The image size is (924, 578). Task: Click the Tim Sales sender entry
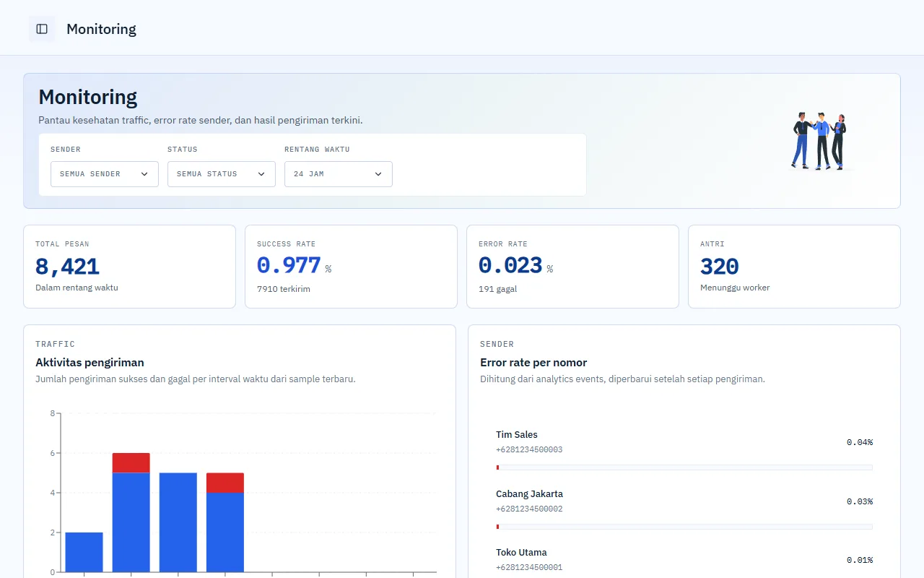point(684,449)
